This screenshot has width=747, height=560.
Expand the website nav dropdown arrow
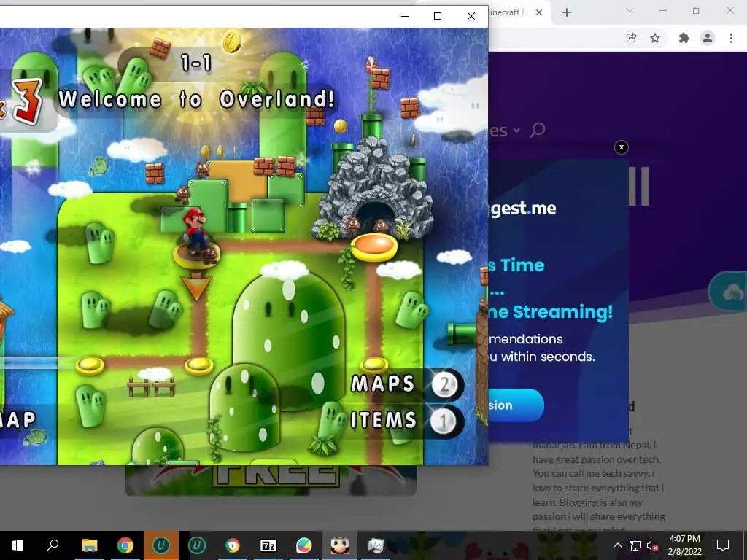pos(516,130)
